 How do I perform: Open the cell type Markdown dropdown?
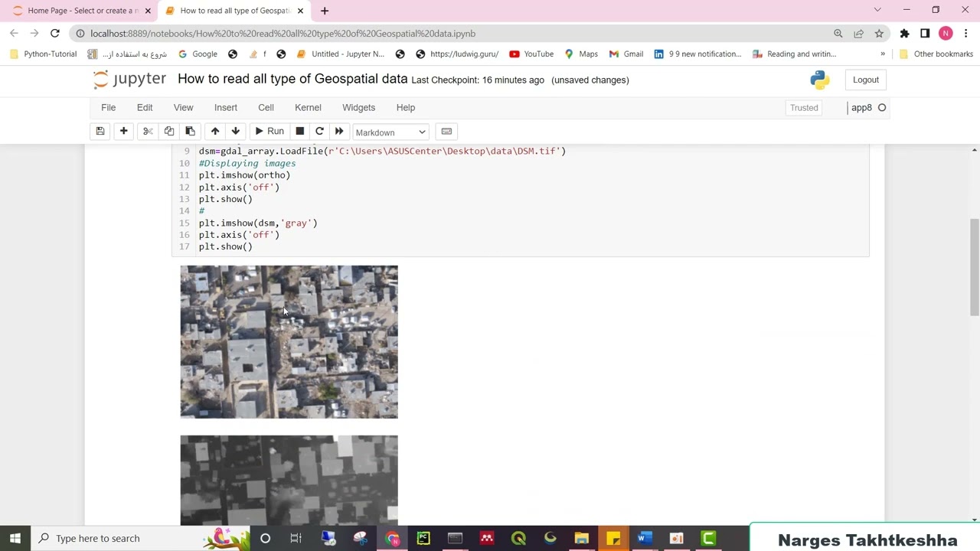[390, 132]
